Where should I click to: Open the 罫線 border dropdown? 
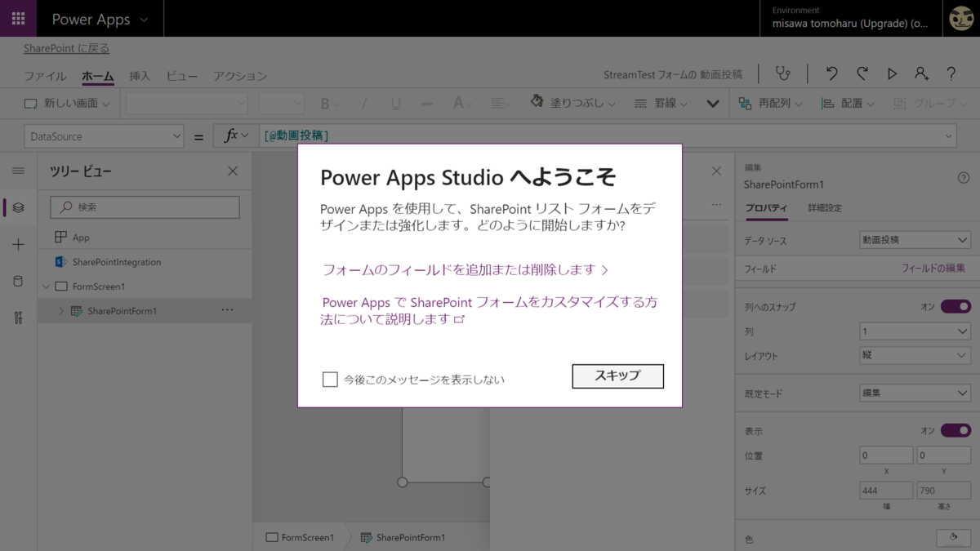pyautogui.click(x=660, y=104)
